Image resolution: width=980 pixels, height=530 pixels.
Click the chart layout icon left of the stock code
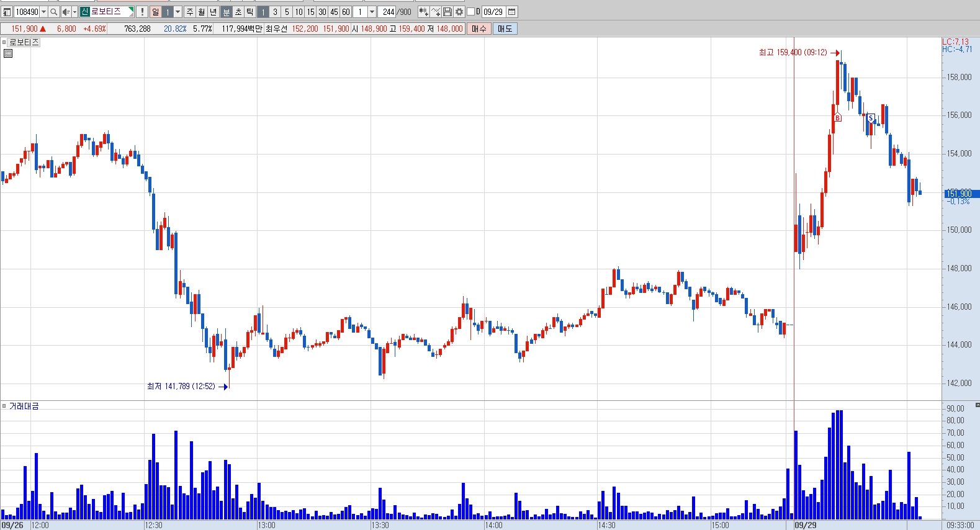coord(7,12)
